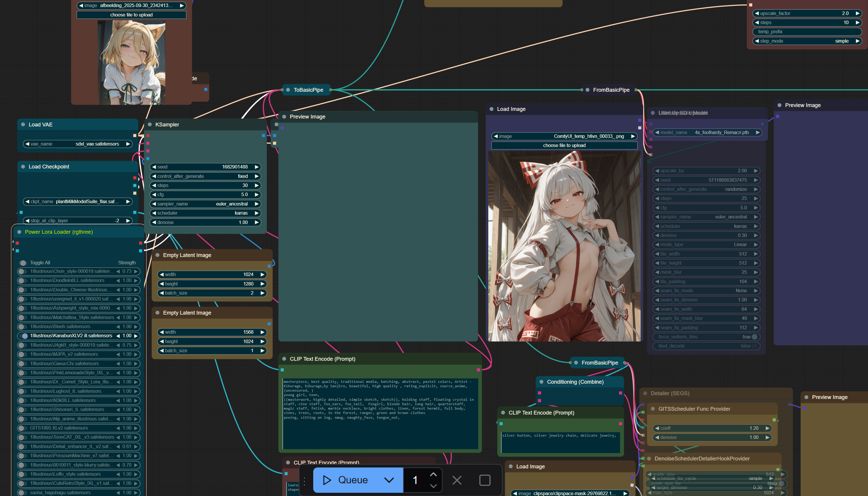Decrease Empty Latent width 1024 with left arrow
Screen dimensions: 868x496
pyautogui.click(x=162, y=275)
